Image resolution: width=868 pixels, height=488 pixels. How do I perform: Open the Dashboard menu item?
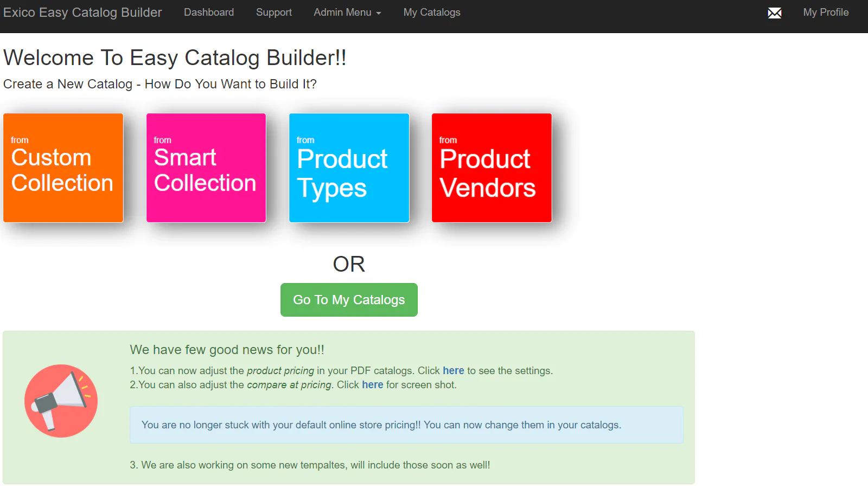(x=209, y=12)
